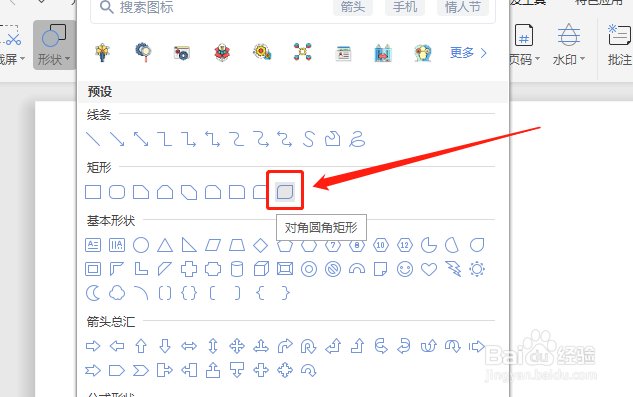Viewport: 633px width, 397px height.
Task: Insert the cross plus shape
Action: (189, 269)
